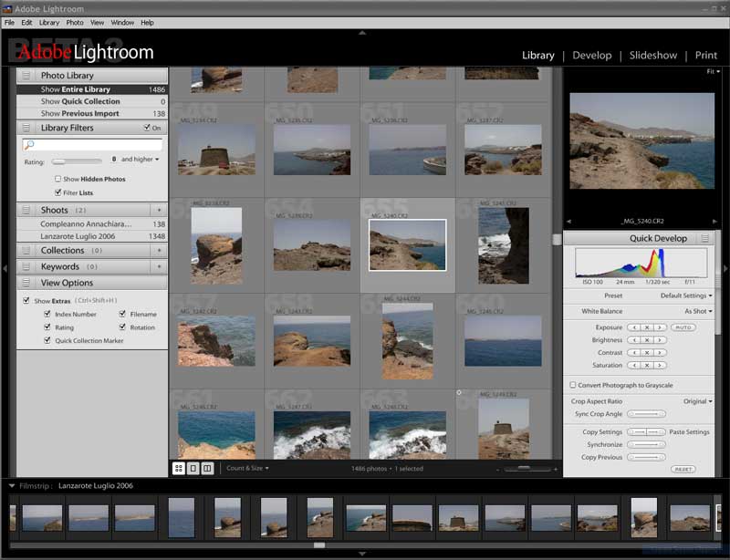This screenshot has height=560, width=730.
Task: Collapse the Filmstrip disclosure triangle
Action: pos(12,485)
